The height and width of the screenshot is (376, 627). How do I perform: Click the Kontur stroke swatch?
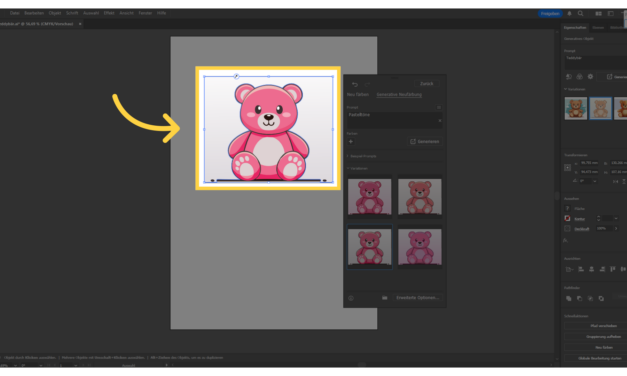[567, 218]
